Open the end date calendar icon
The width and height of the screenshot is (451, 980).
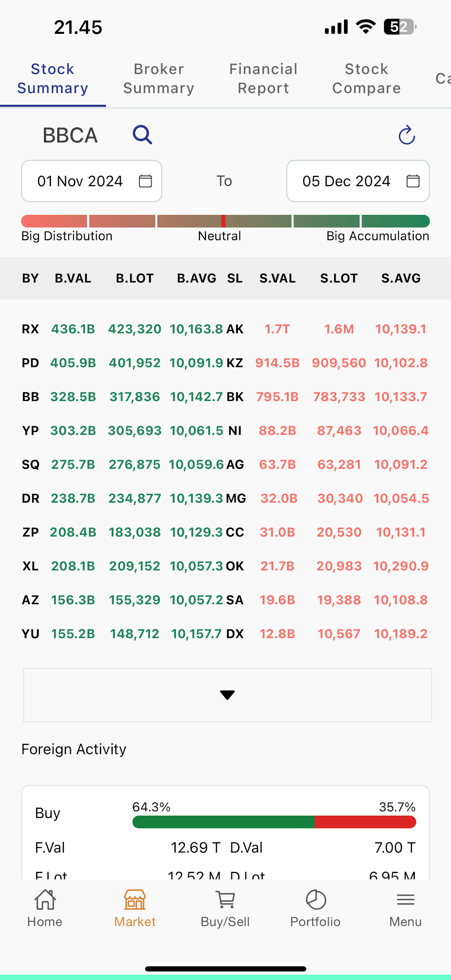pyautogui.click(x=413, y=181)
